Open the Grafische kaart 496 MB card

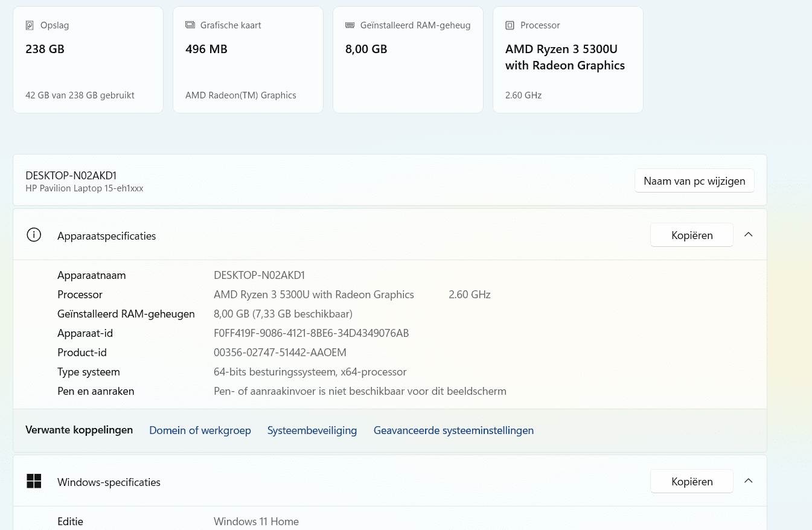click(x=248, y=60)
